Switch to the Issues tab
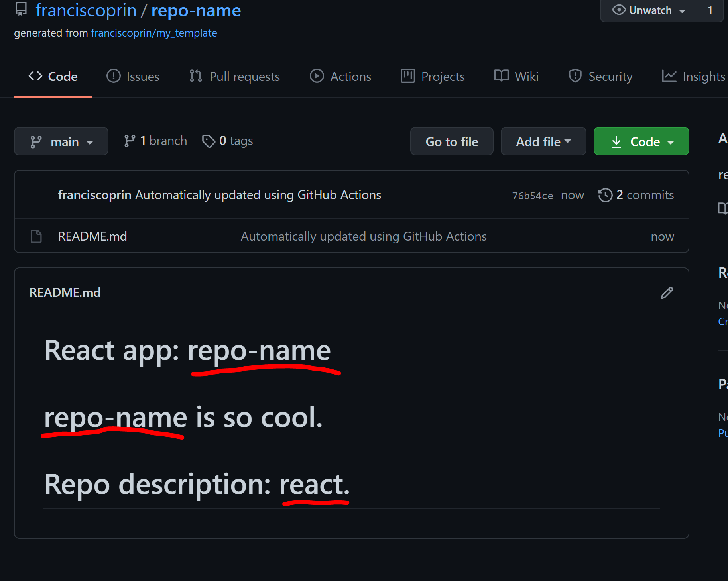 coord(133,77)
